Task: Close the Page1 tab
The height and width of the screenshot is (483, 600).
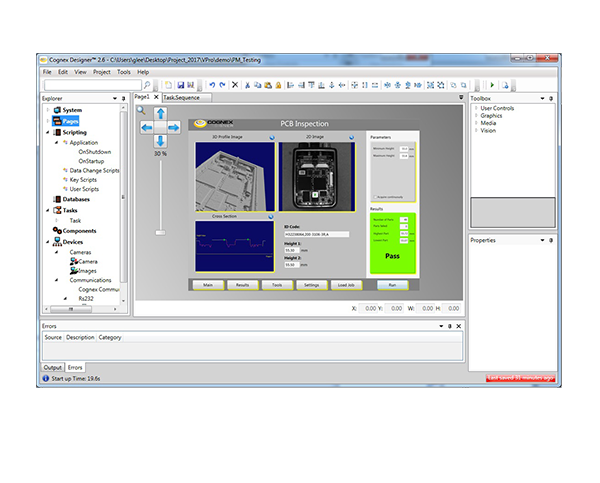Action: pyautogui.click(x=156, y=97)
